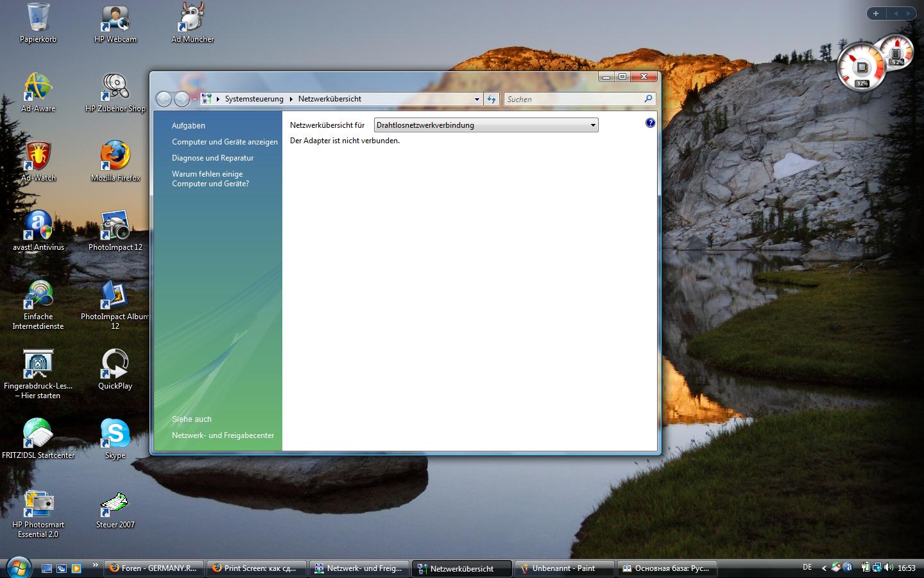Viewport: 924px width, 578px height.
Task: Switch to Netzwerk- und Freigabecenter taskbar button
Action: (359, 568)
